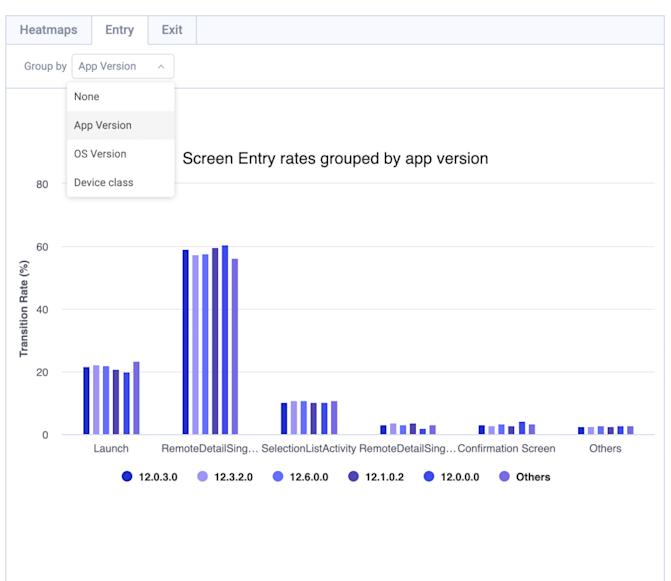Open the Exit tab
This screenshot has height=581, width=671.
coord(172,30)
